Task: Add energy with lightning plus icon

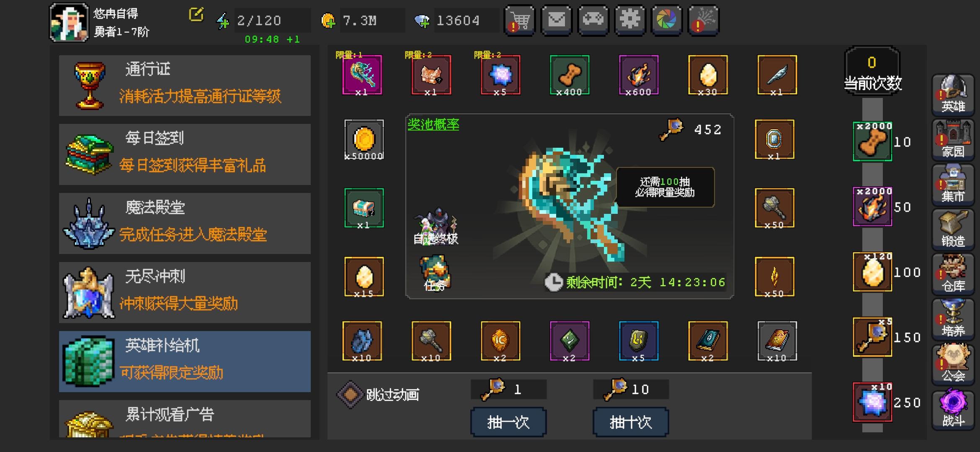Action: point(222,21)
